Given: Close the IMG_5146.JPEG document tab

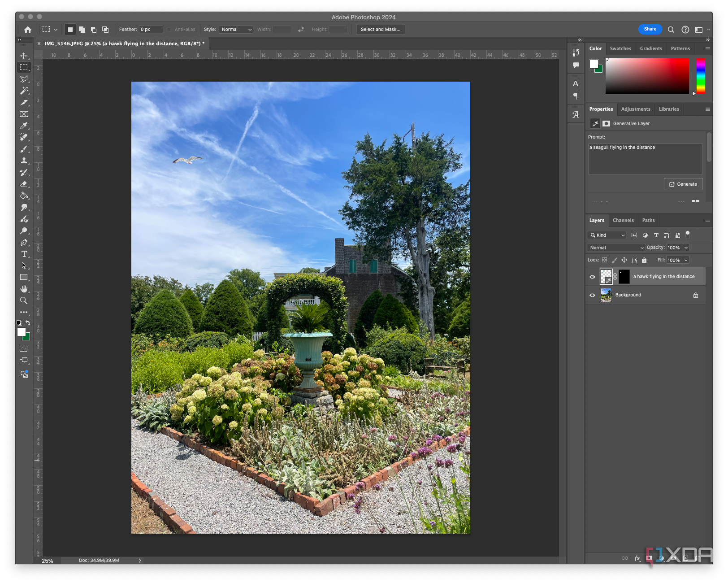Looking at the screenshot, I should pyautogui.click(x=39, y=44).
